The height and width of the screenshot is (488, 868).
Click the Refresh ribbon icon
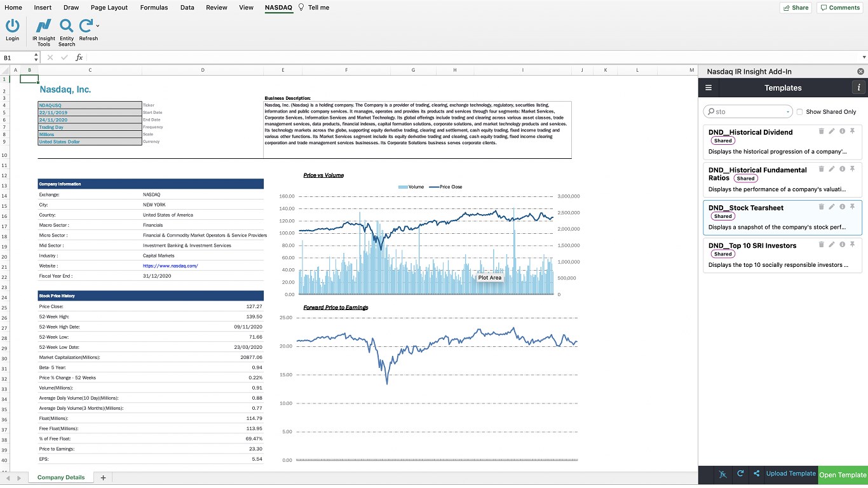coord(86,25)
